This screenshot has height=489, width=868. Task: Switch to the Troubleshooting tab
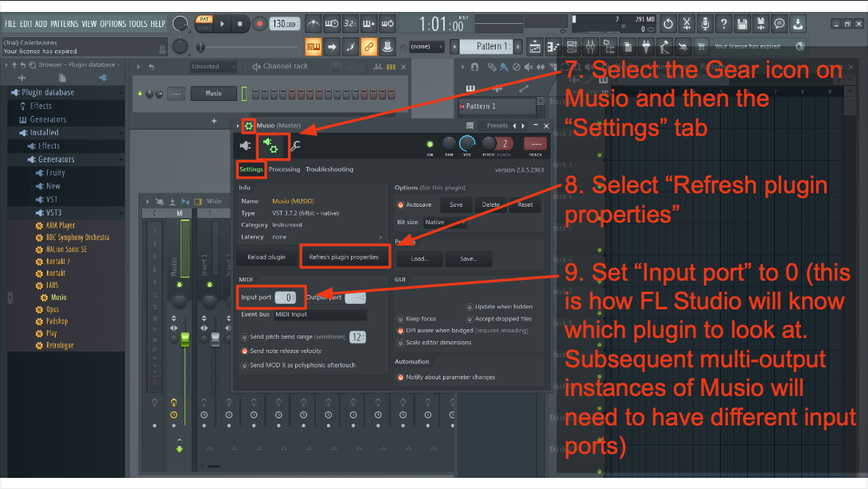click(x=329, y=170)
